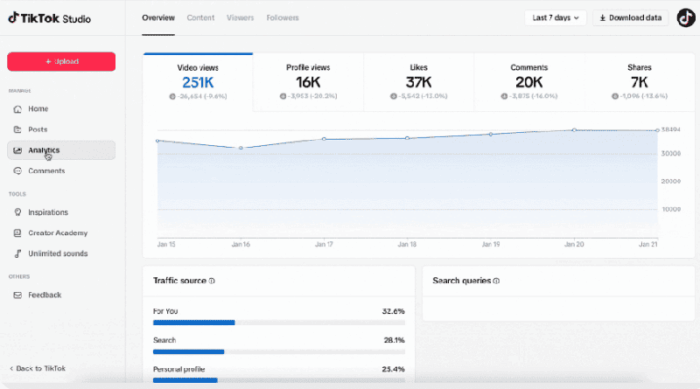Select the Comments metric card

(529, 82)
